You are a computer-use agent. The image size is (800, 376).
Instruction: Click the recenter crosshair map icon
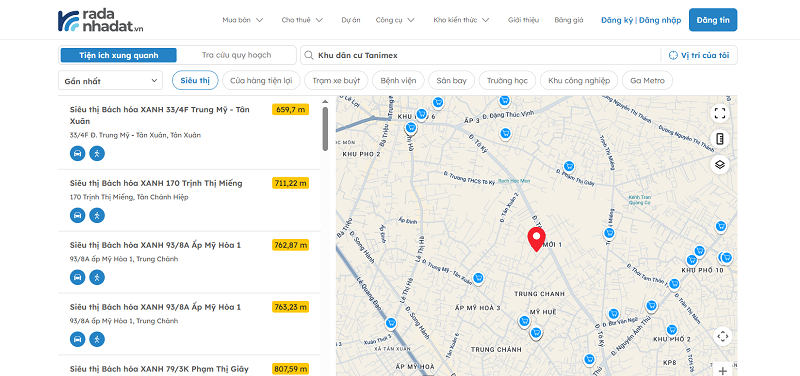[722, 336]
